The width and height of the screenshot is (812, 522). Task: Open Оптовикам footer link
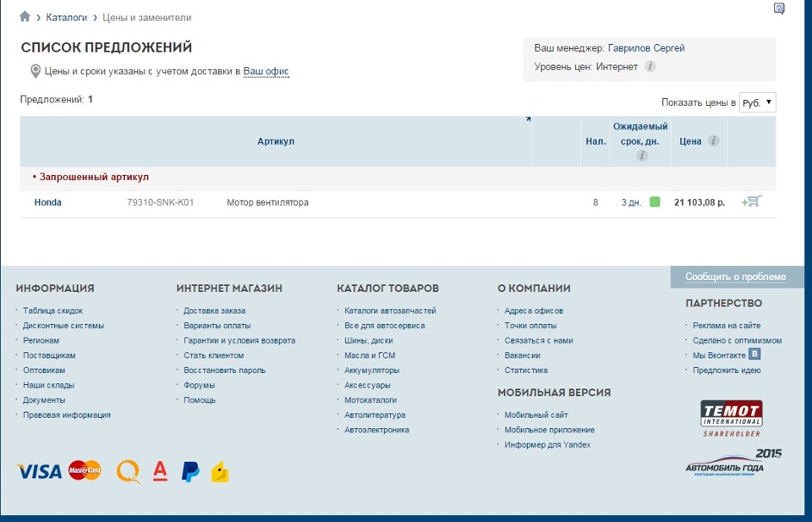[44, 371]
